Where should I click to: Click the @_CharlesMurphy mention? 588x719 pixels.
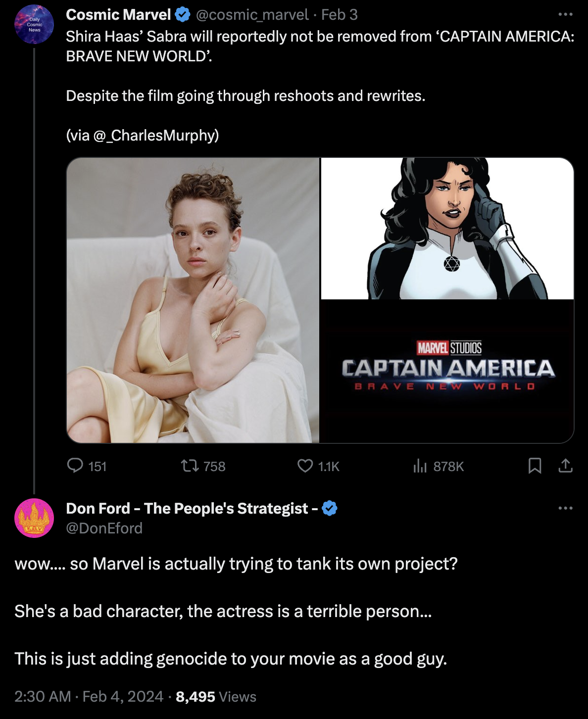point(154,135)
